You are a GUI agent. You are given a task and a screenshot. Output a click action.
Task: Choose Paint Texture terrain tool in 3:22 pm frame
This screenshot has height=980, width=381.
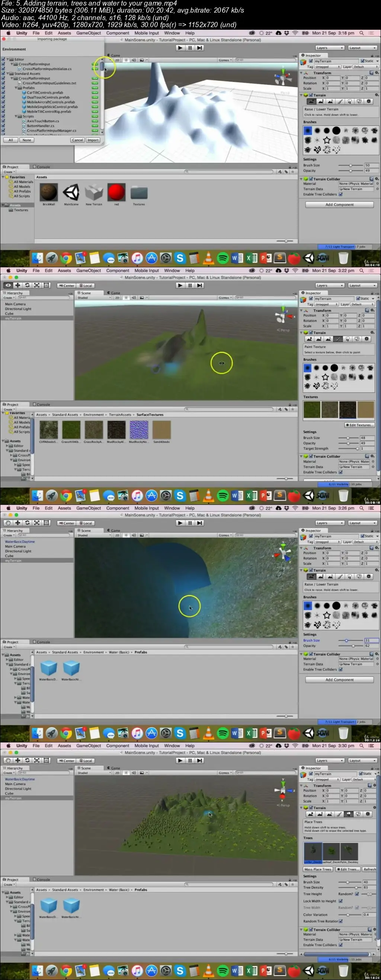(x=338, y=339)
